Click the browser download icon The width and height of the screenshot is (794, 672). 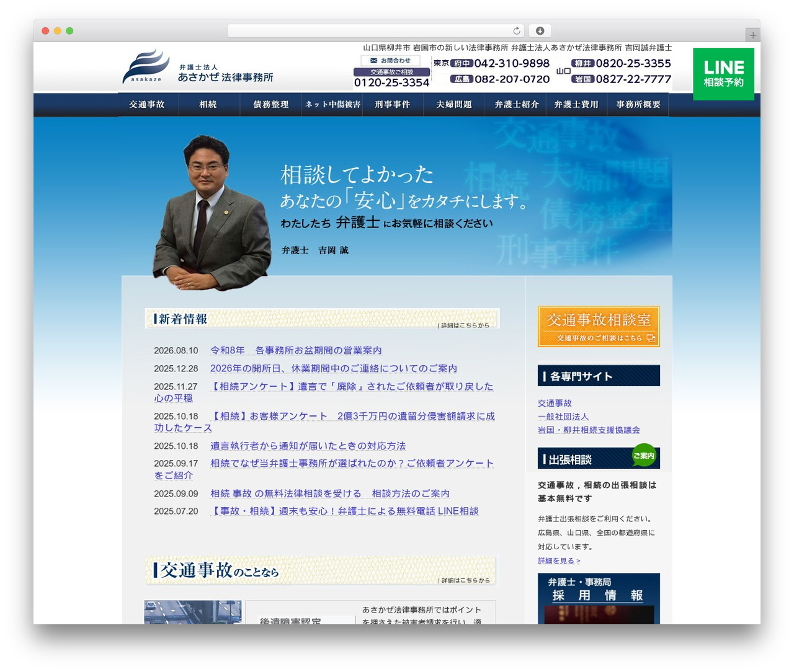click(540, 31)
